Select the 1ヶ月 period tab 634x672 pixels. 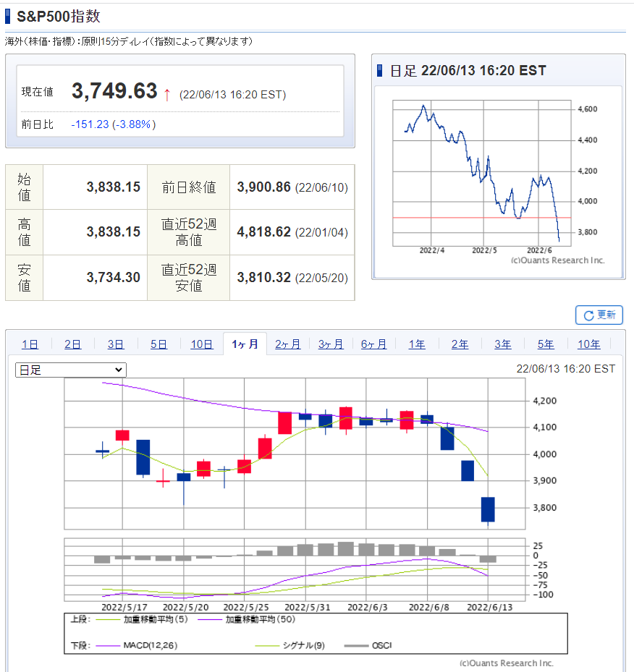click(245, 344)
